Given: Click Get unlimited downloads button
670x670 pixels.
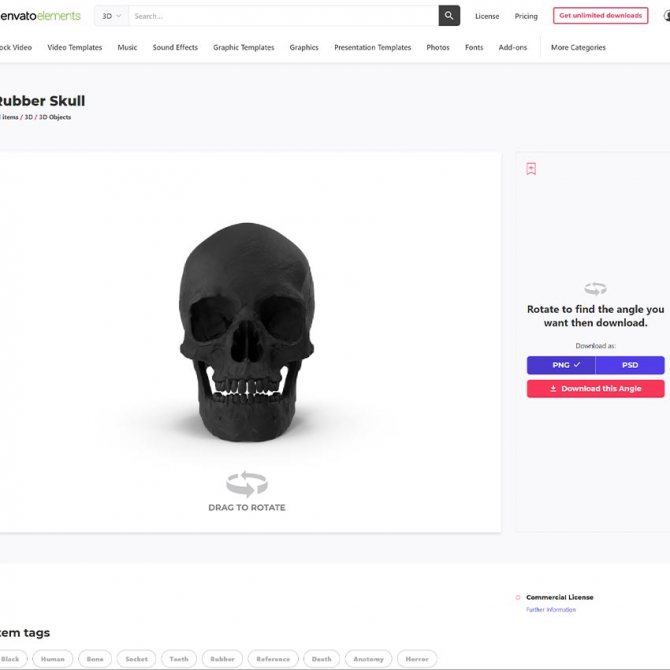Looking at the screenshot, I should click(600, 16).
